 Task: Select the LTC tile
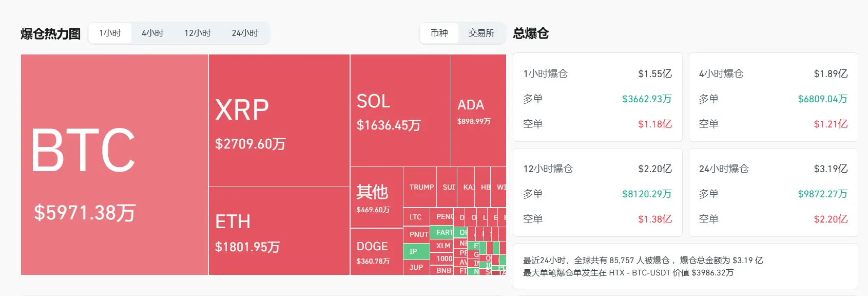(x=416, y=217)
